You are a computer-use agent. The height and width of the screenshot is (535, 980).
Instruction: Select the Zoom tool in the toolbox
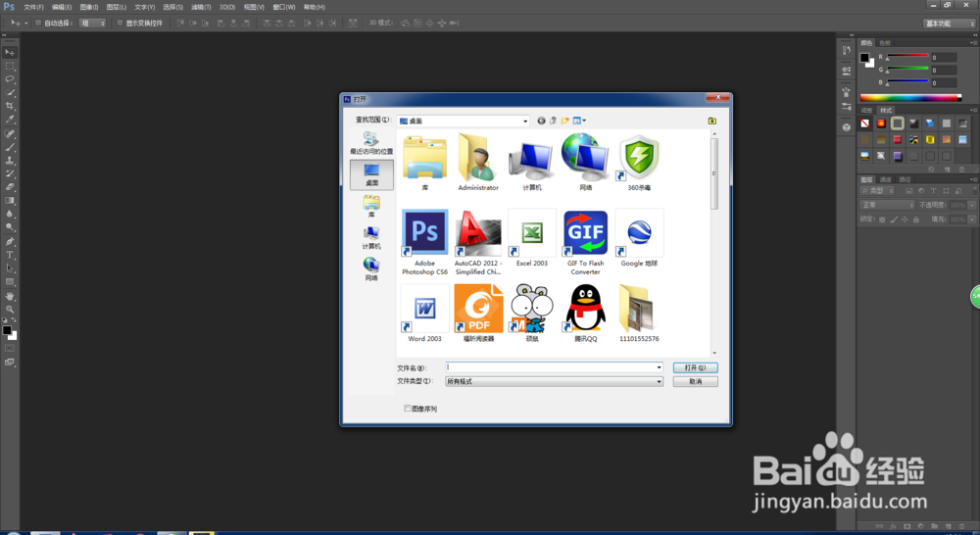[10, 310]
